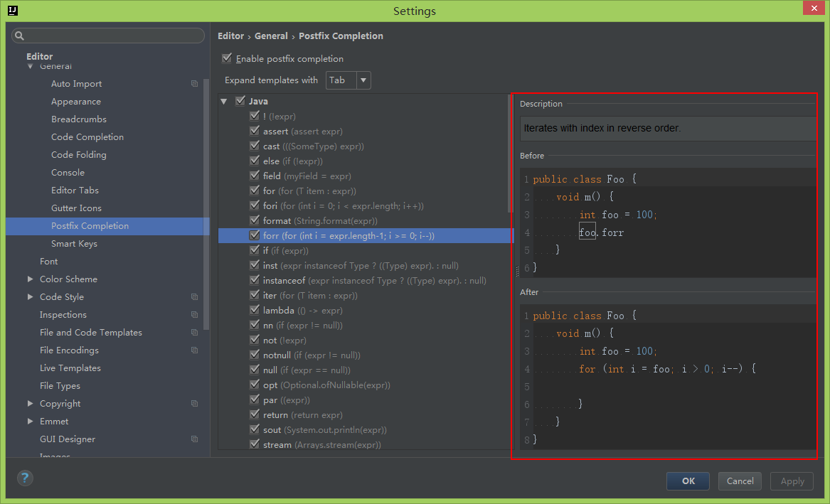This screenshot has height=504, width=830.
Task: Expand the Code Style settings node
Action: (x=30, y=296)
